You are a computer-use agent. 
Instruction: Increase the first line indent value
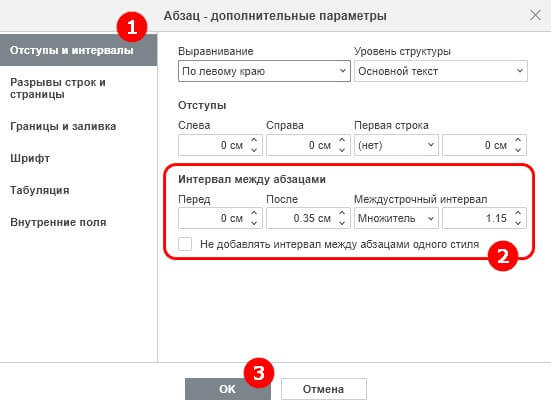coord(518,140)
